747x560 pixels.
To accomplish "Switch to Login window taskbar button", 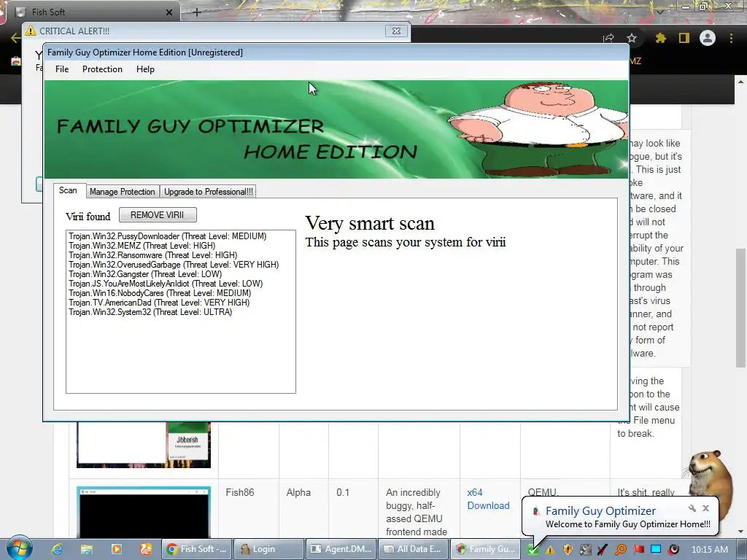I will 268,549.
